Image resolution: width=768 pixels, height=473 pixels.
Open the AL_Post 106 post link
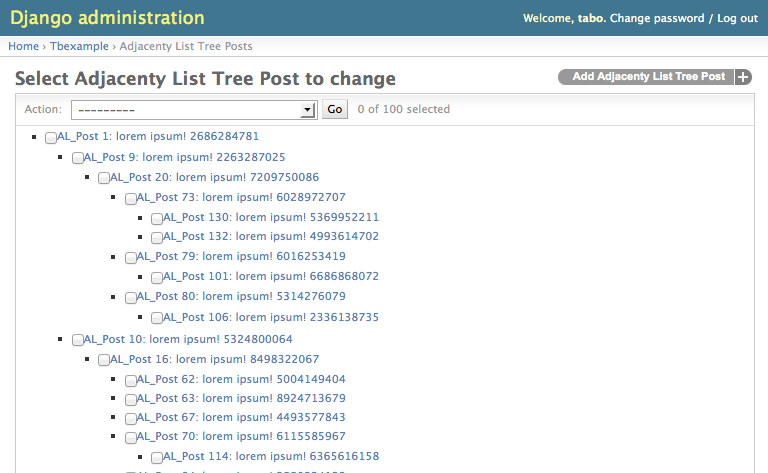[x=271, y=318]
